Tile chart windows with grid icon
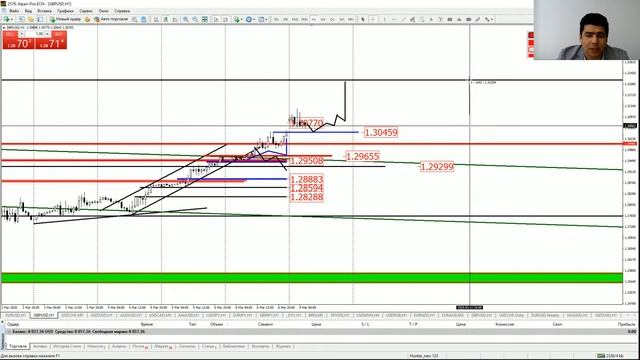This screenshot has width=640, height=360. [x=205, y=19]
